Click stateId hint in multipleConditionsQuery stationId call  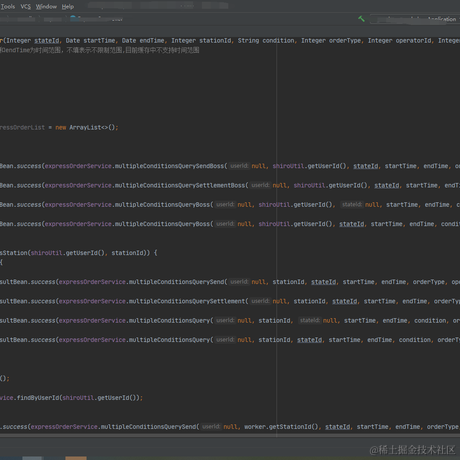310,320
